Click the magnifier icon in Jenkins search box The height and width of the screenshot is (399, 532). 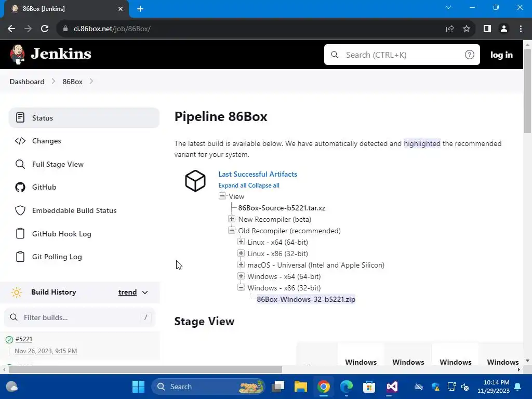[x=335, y=55]
